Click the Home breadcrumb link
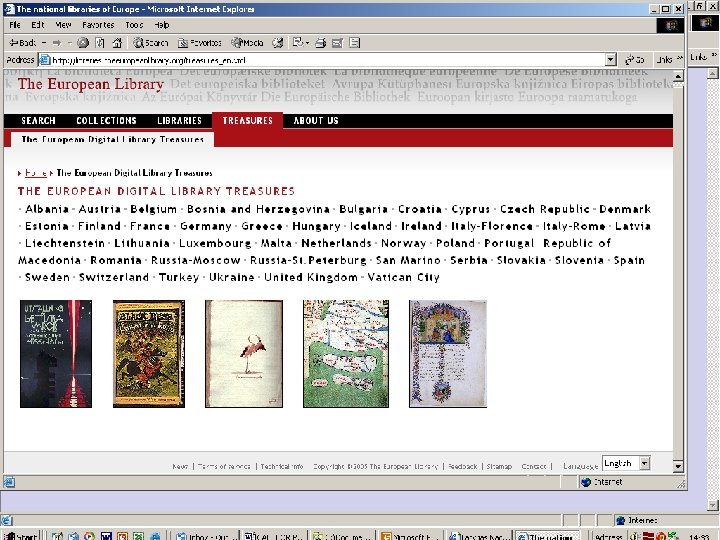Viewport: 720px width, 540px height. 36,173
